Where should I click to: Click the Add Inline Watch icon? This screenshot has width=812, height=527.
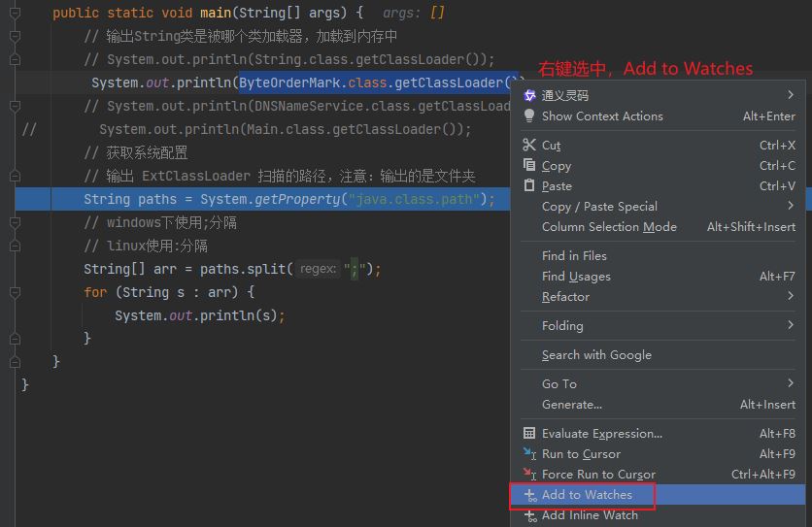tap(530, 516)
